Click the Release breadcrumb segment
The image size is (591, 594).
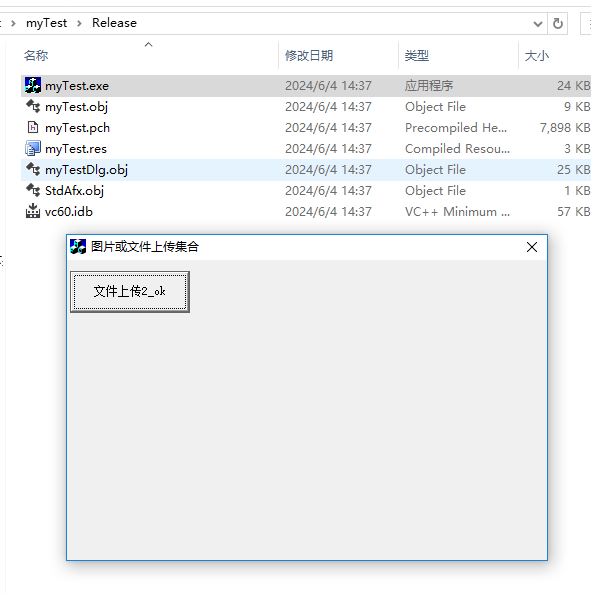click(x=114, y=23)
